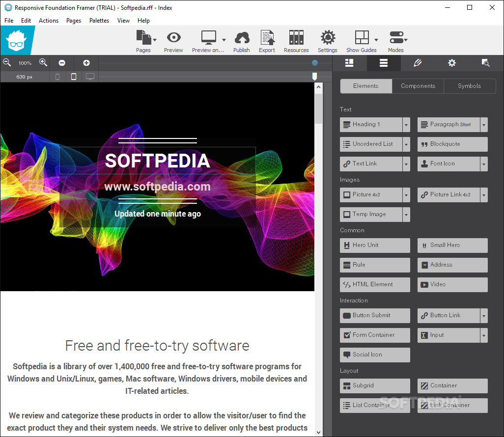The width and height of the screenshot is (504, 437).
Task: Add an HTML Element
Action: pos(375,285)
